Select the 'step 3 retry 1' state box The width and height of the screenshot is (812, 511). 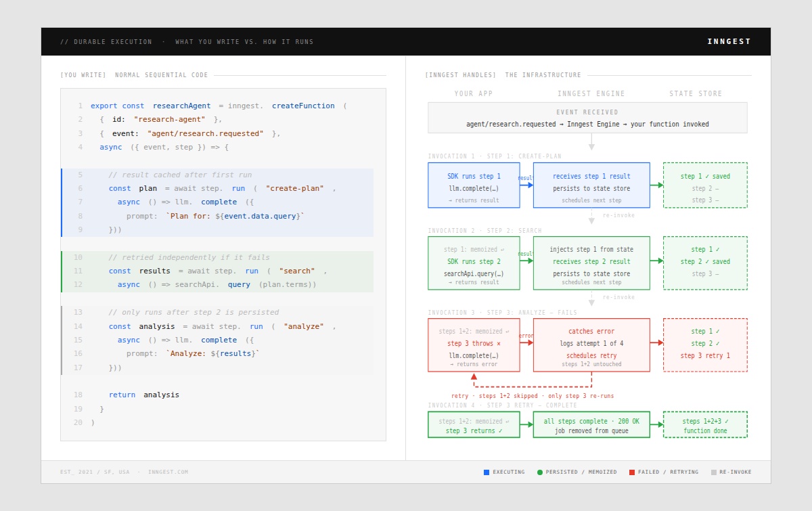coord(705,345)
